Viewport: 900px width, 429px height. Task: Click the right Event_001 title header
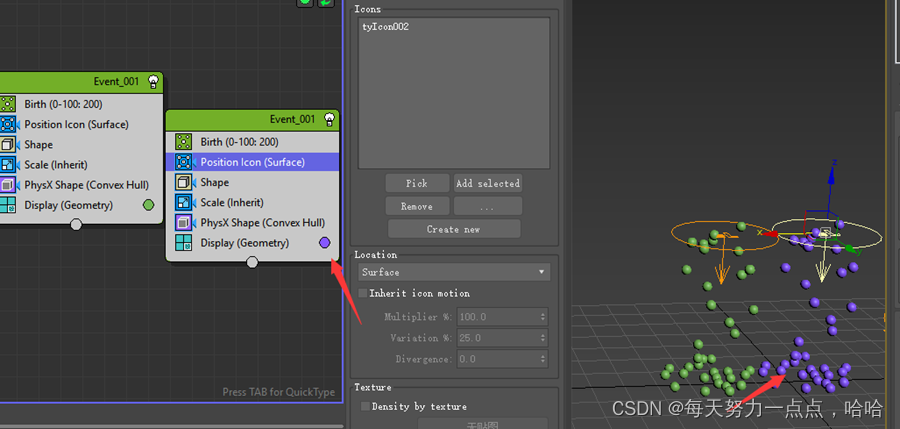253,119
